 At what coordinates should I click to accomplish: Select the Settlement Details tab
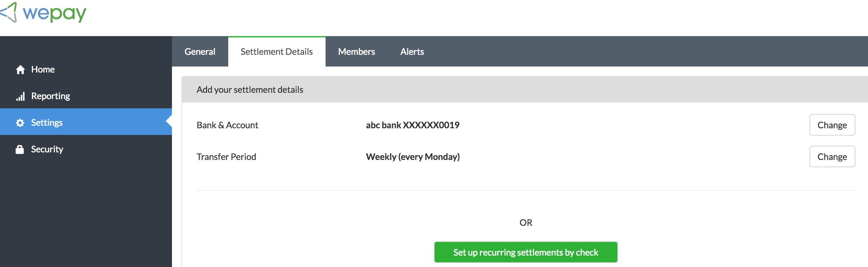(x=277, y=51)
